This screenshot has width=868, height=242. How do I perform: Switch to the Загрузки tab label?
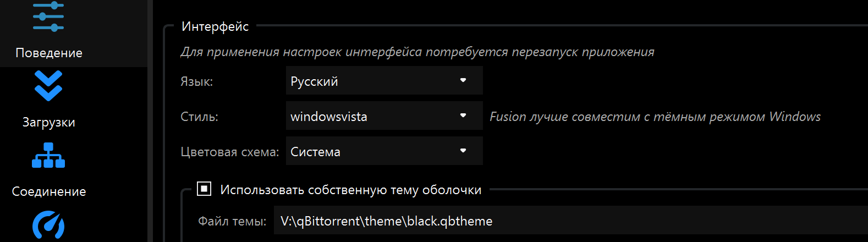(x=49, y=122)
